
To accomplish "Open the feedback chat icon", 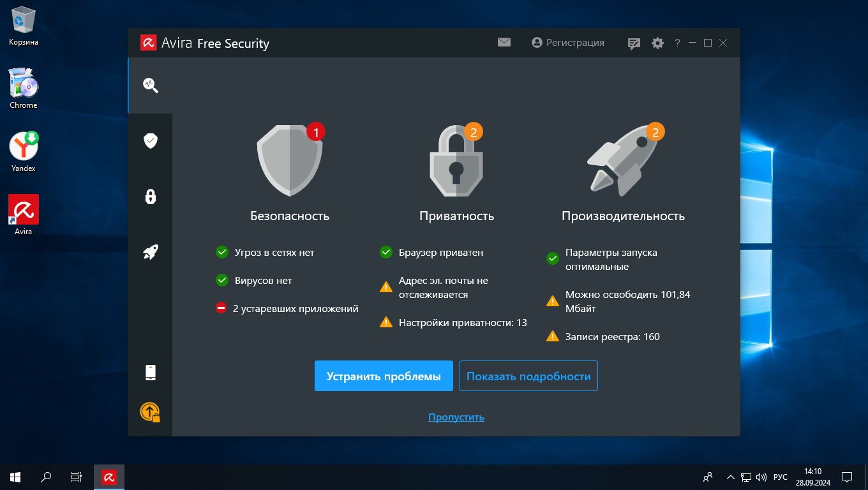I will 634,43.
